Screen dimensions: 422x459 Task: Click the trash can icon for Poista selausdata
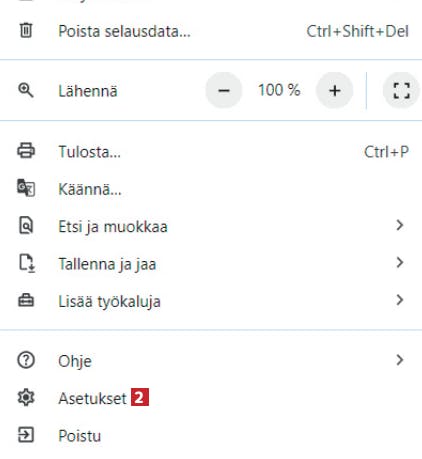tap(26, 30)
